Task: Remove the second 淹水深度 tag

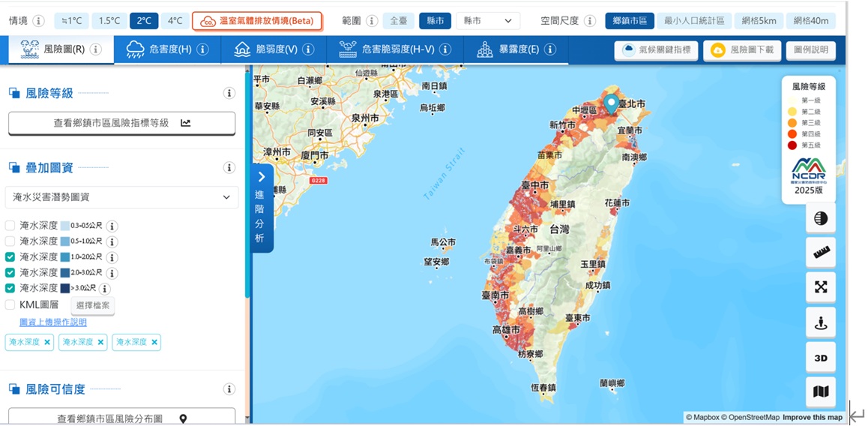Action: [100, 342]
